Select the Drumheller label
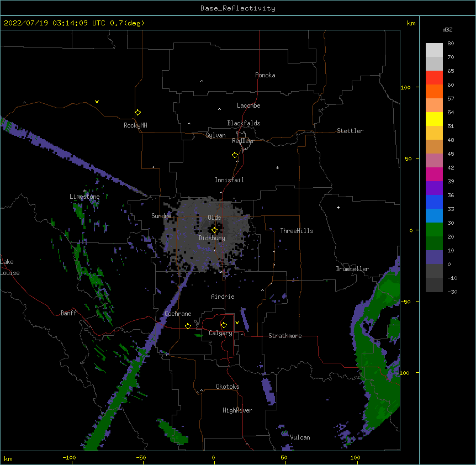The width and height of the screenshot is (476, 465). coord(352,269)
